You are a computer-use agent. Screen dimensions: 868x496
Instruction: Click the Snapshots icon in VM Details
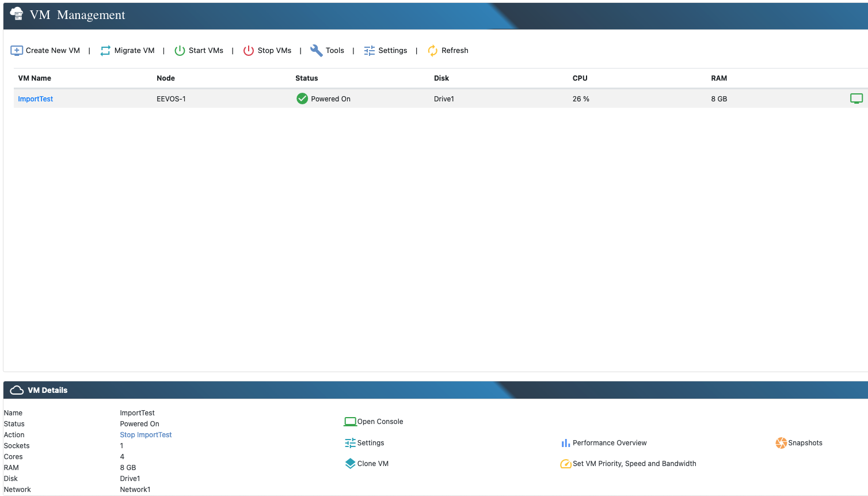point(781,443)
